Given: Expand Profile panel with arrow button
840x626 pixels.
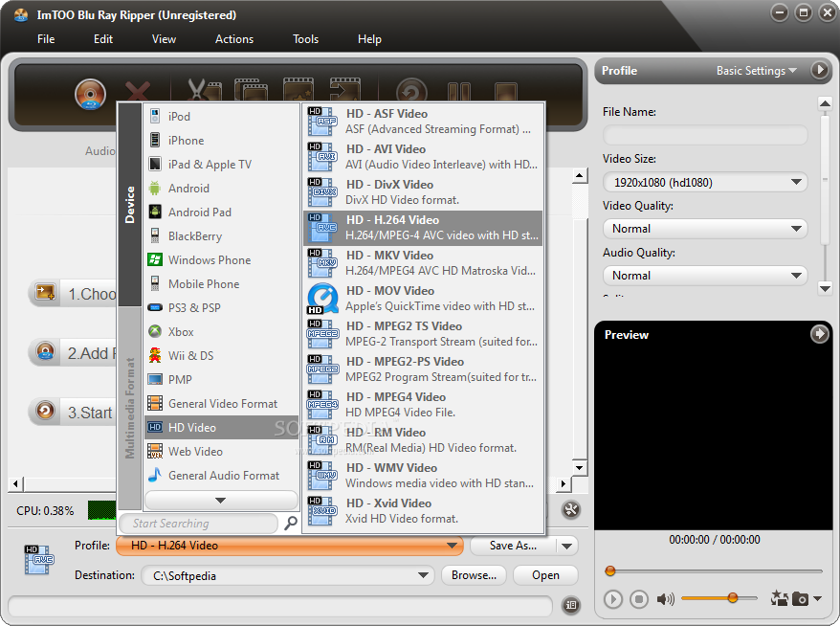Looking at the screenshot, I should [x=820, y=70].
